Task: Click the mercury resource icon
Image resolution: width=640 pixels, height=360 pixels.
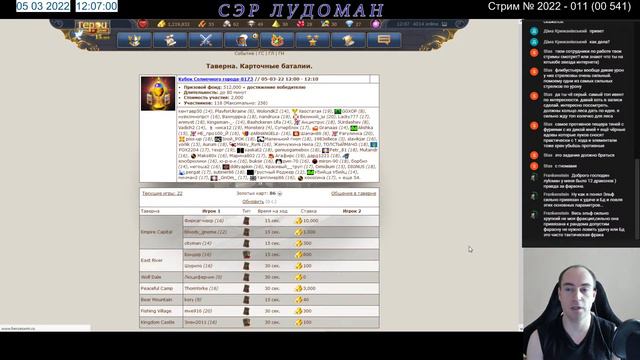Action: click(x=251, y=24)
